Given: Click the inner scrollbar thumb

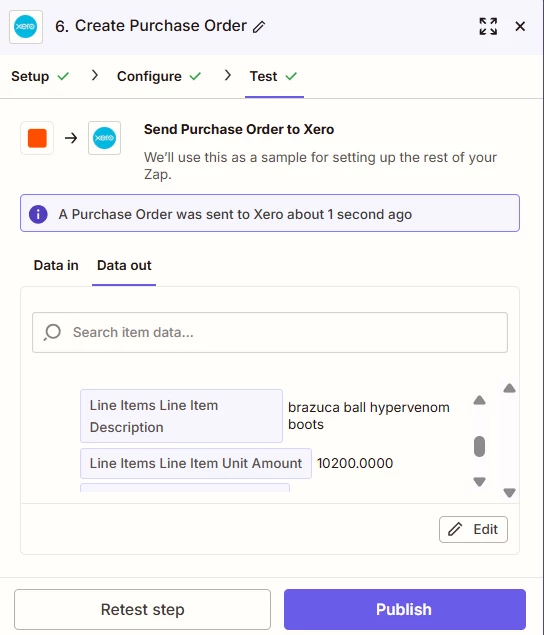Looking at the screenshot, I should tap(480, 446).
